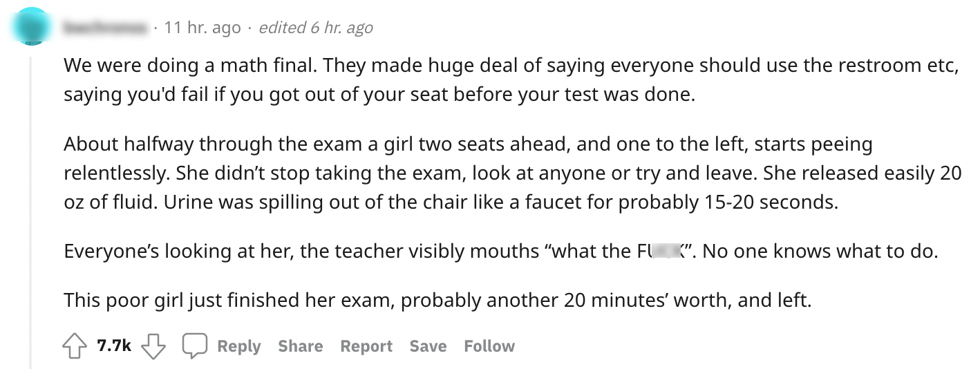Report this comment

(366, 346)
